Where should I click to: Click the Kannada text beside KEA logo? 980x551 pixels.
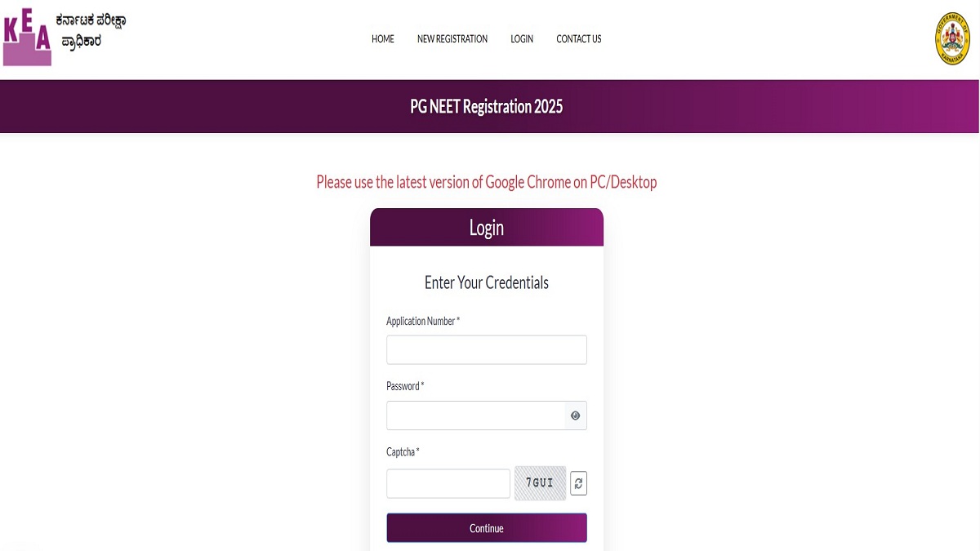point(90,30)
